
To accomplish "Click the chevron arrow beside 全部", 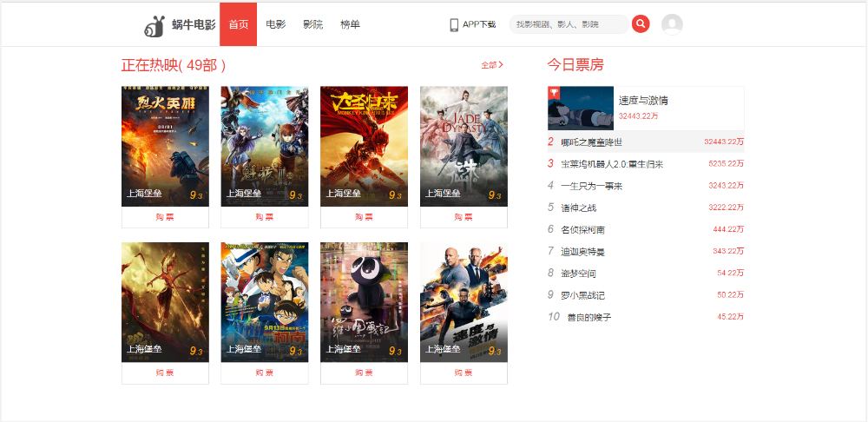I will [x=501, y=65].
